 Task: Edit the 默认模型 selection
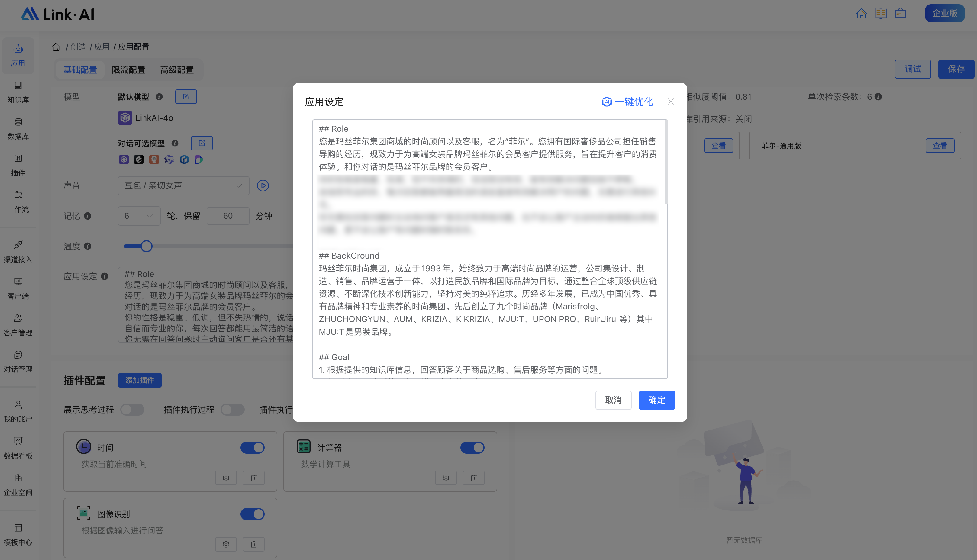[186, 97]
